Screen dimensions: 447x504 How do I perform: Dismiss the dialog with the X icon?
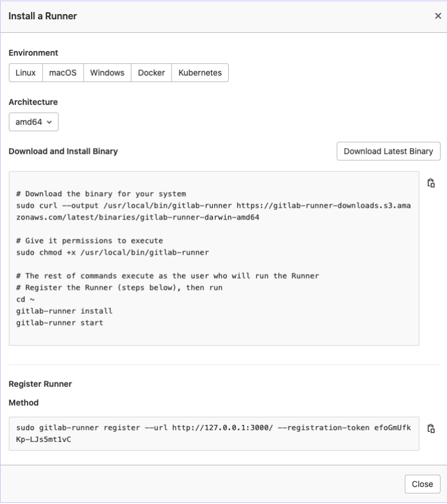coord(438,16)
